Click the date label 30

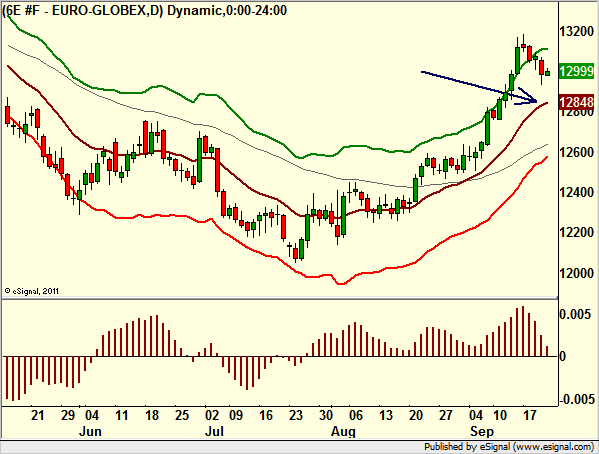(x=326, y=415)
